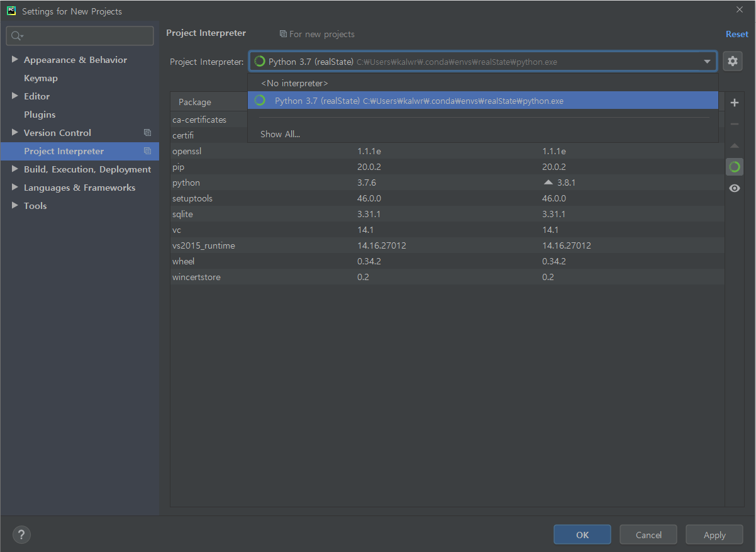Select the setuptools package row
The height and width of the screenshot is (552, 756).
(447, 198)
